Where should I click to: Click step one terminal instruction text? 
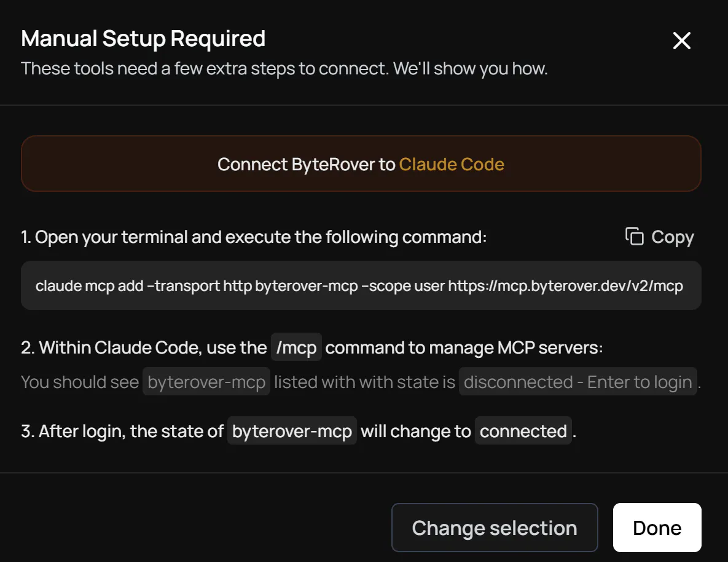254,237
